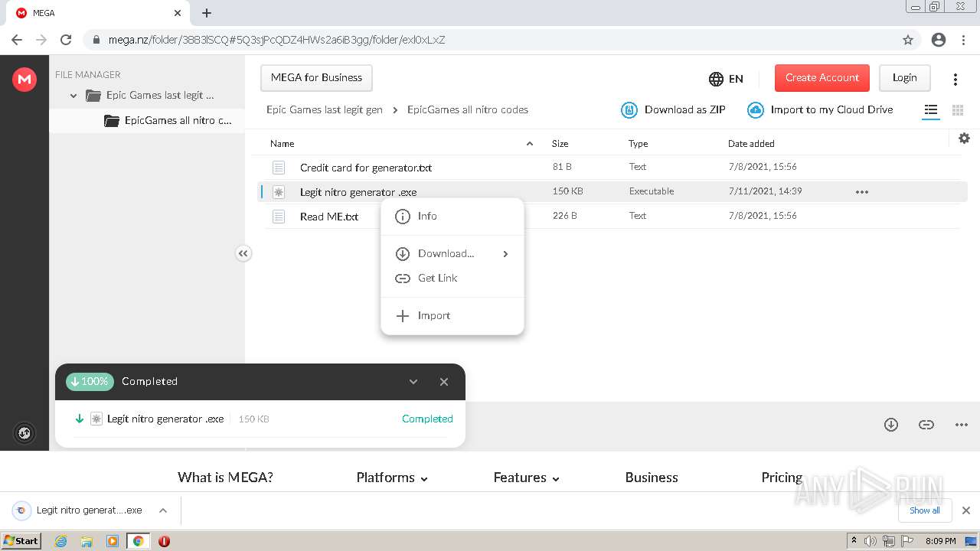Click the 100% transfer progress badge

(90, 381)
